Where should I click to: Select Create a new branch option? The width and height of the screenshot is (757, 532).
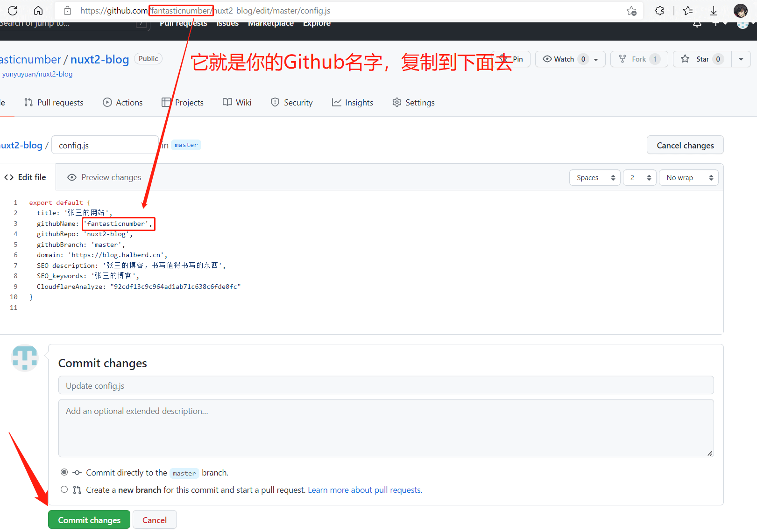point(64,489)
